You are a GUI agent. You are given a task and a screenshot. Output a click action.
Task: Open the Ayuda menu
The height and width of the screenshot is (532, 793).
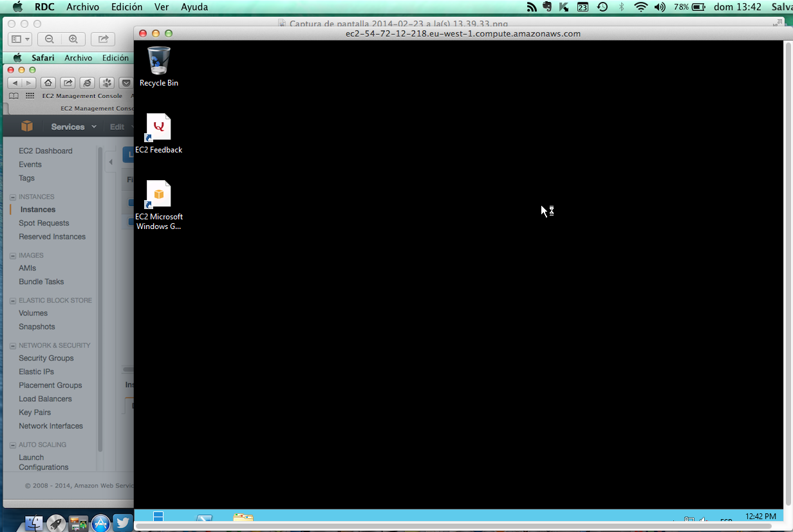point(194,7)
